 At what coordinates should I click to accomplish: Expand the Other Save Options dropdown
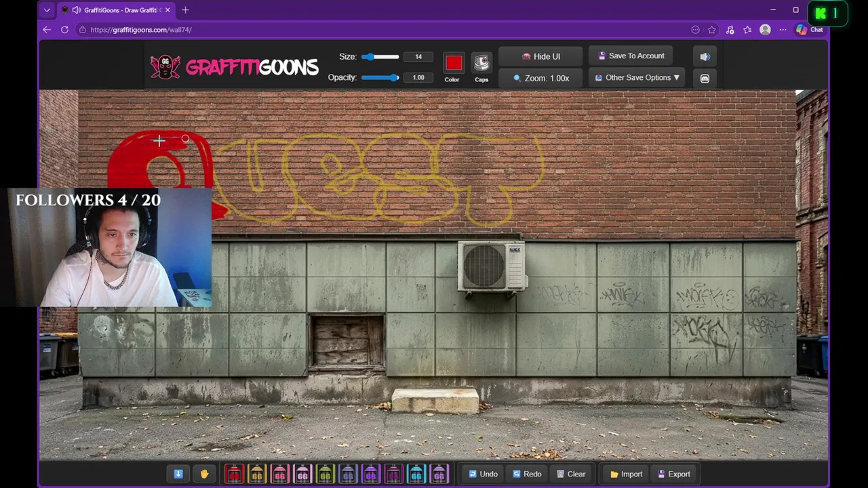click(x=636, y=77)
